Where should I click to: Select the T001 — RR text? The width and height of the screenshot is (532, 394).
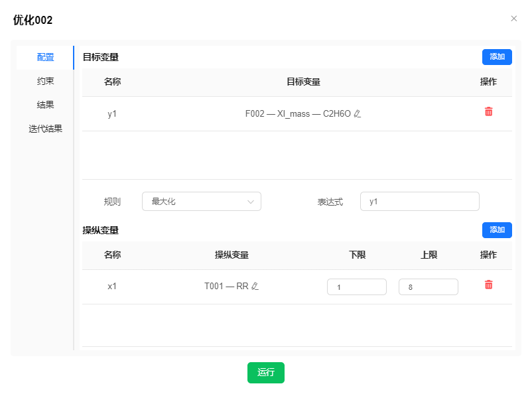[x=226, y=286]
